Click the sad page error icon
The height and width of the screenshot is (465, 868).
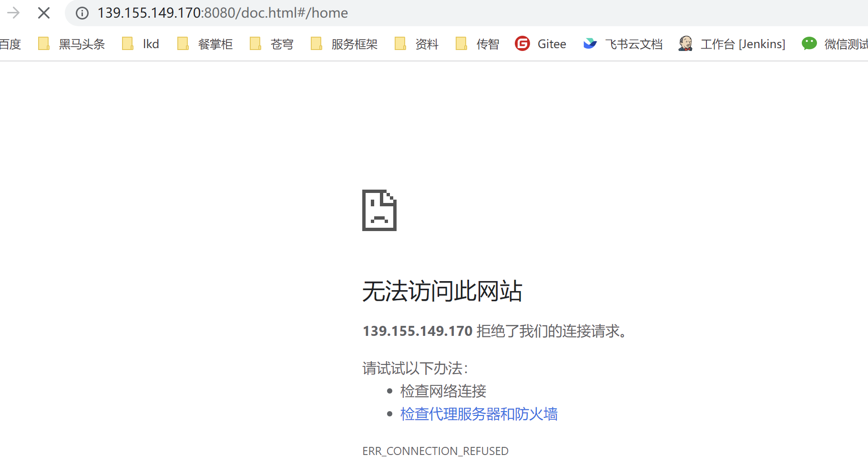(379, 210)
